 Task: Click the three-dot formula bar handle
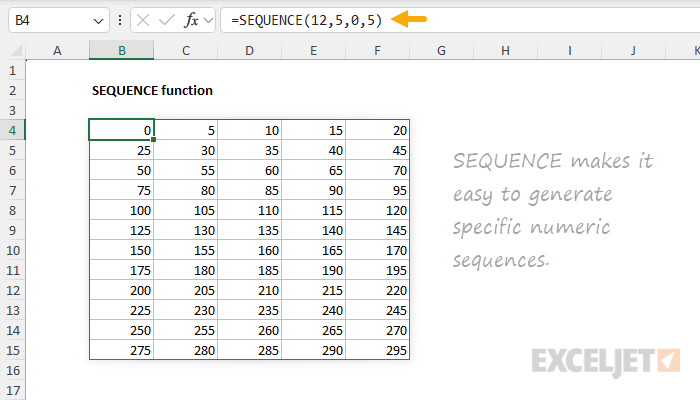tap(120, 20)
